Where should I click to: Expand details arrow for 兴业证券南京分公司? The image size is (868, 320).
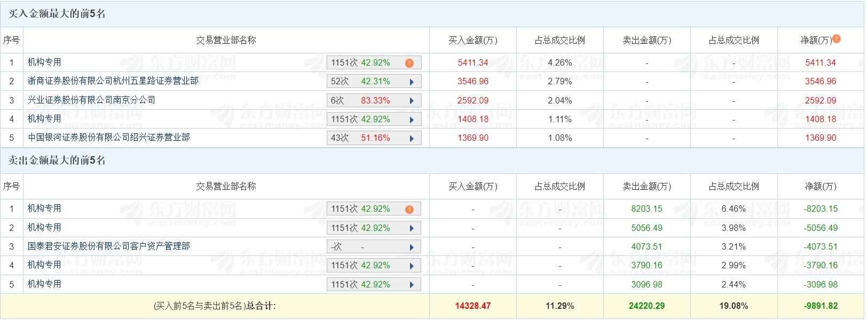point(412,101)
